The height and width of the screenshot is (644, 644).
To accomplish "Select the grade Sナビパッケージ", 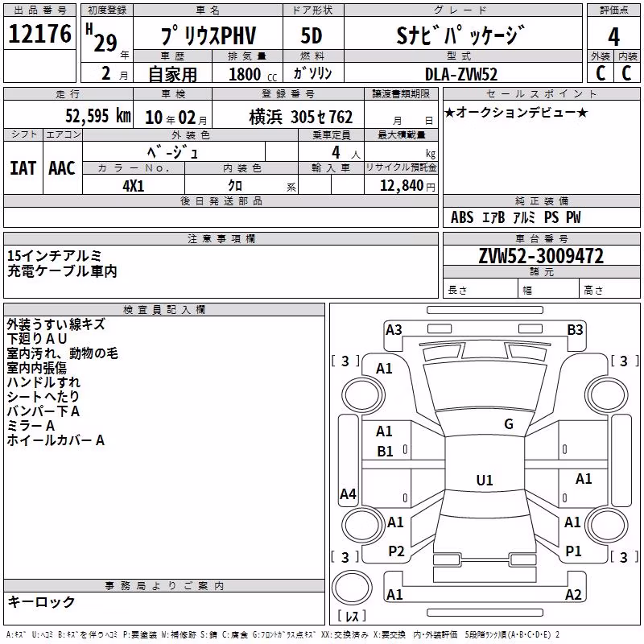I will 460,35.
